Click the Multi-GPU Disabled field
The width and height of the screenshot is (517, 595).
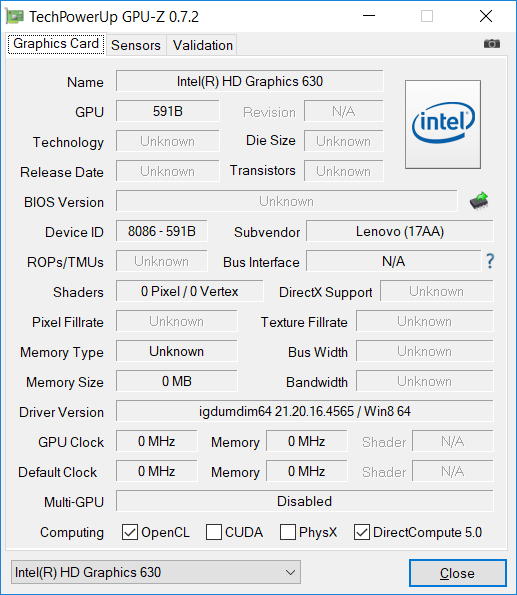304,501
